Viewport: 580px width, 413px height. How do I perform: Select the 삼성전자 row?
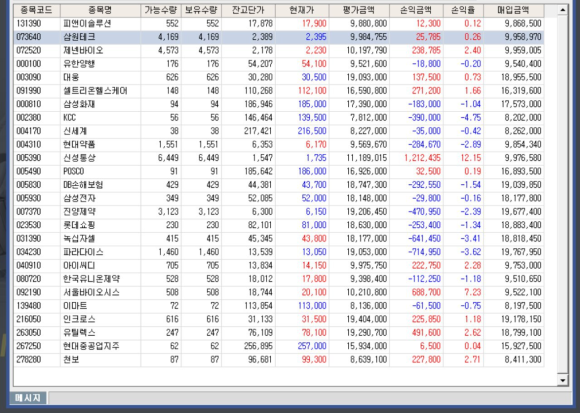click(x=279, y=198)
